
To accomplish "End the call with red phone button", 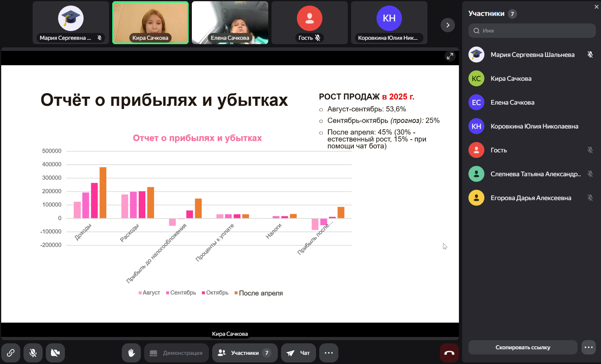I will coord(449,353).
